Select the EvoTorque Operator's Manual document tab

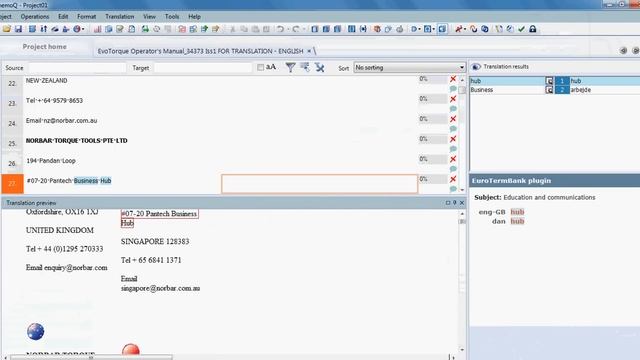(200, 51)
